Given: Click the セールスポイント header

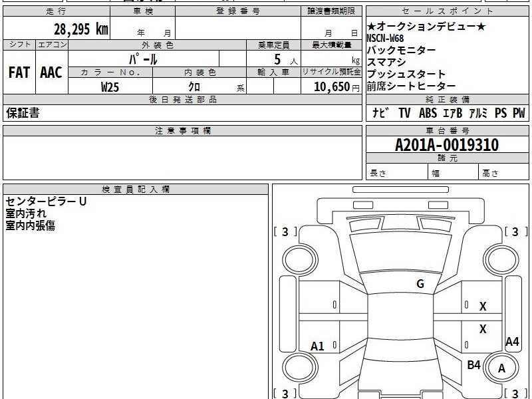Looking at the screenshot, I should pos(447,11).
